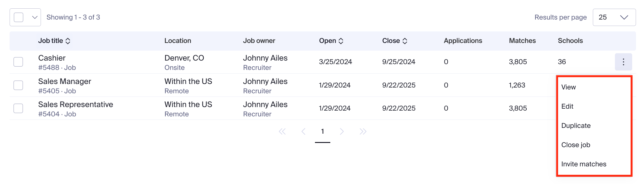Choose View from the context menu
The height and width of the screenshot is (184, 644).
pyautogui.click(x=569, y=87)
